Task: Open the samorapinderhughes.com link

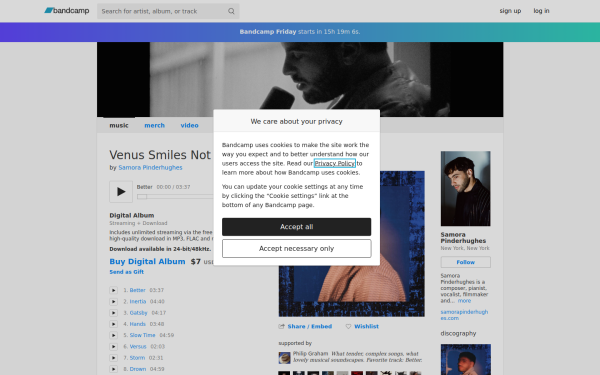Action: 464,315
